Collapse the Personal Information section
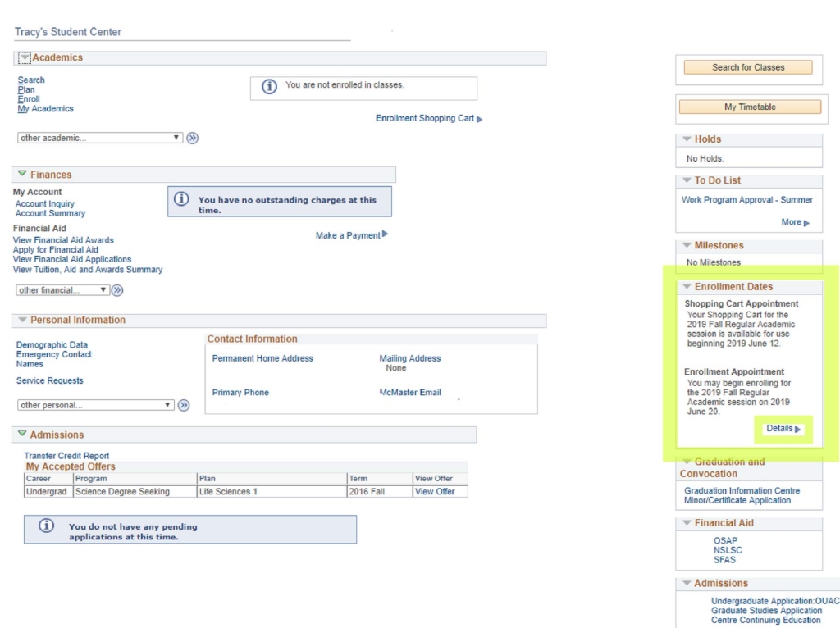Screen dimensions: 840x628 point(22,321)
